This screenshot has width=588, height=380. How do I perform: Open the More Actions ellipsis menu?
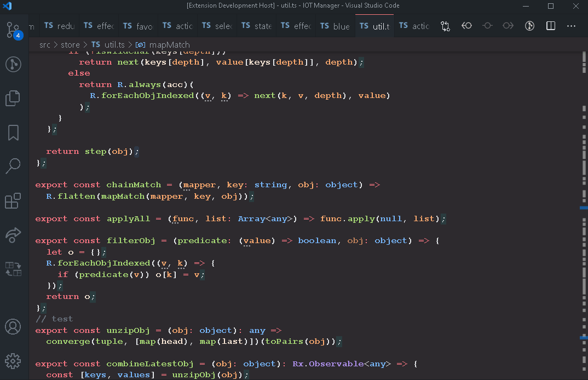tap(571, 26)
